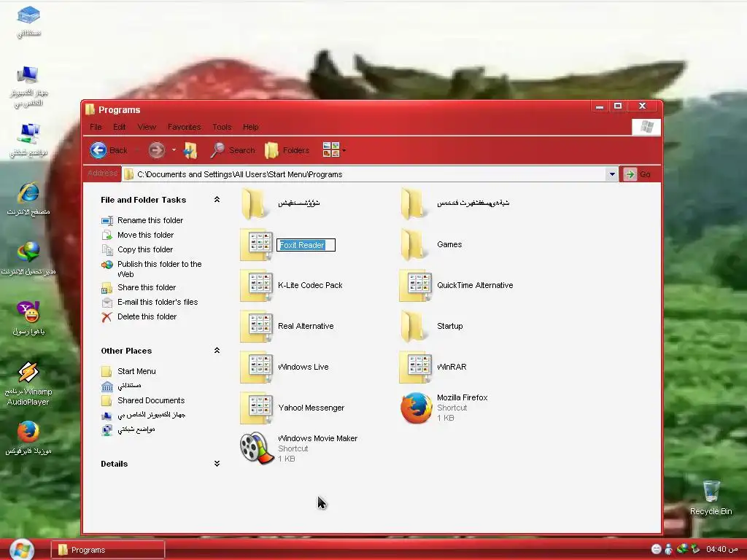The width and height of the screenshot is (747, 560).
Task: Select the Windows Live folder icon
Action: (256, 367)
